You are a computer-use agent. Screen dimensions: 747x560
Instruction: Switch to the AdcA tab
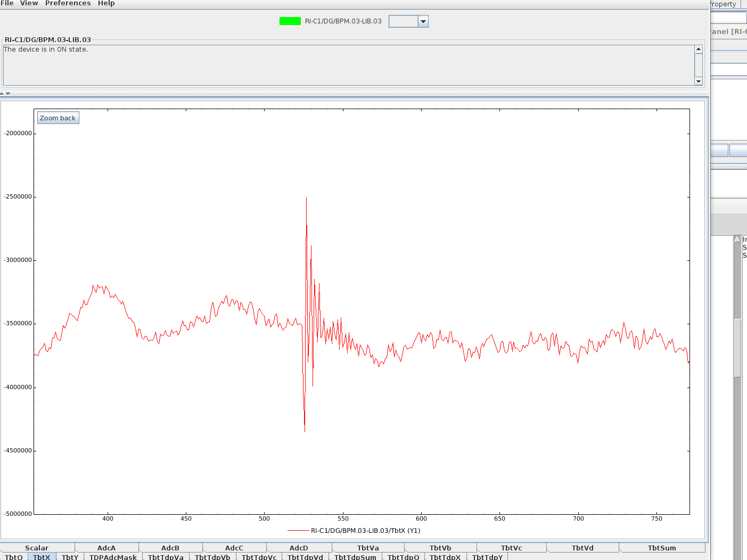pos(106,548)
